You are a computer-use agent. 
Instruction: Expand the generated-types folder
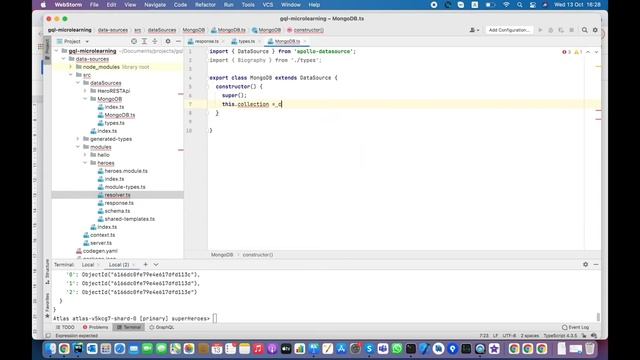[x=78, y=139]
